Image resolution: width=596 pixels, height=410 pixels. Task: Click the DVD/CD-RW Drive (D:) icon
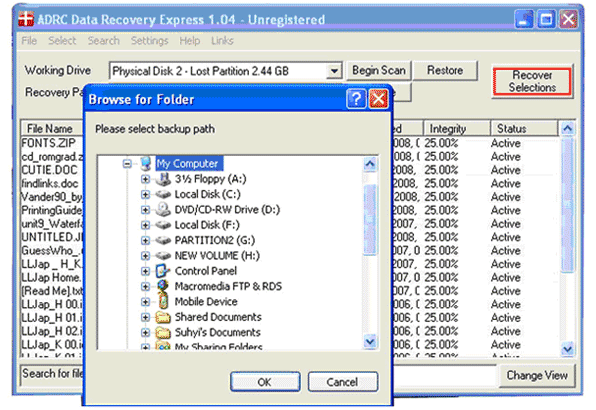point(163,209)
